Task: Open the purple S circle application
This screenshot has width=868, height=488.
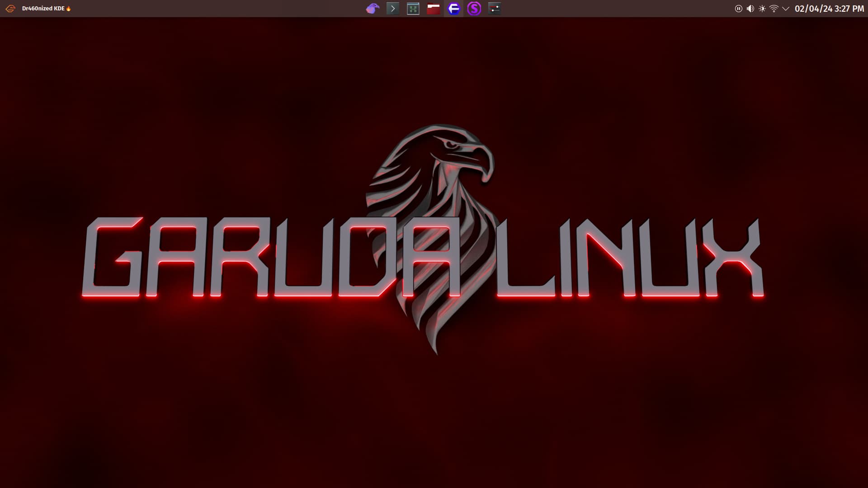Action: (474, 9)
